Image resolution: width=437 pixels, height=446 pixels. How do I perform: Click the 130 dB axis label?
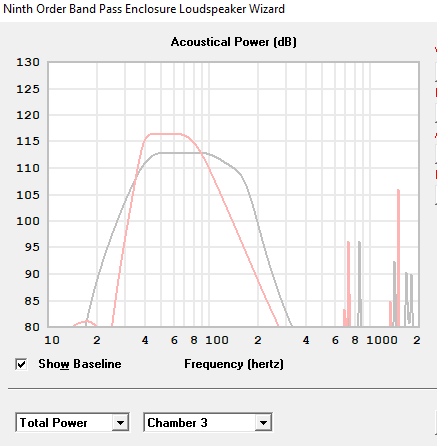(28, 62)
